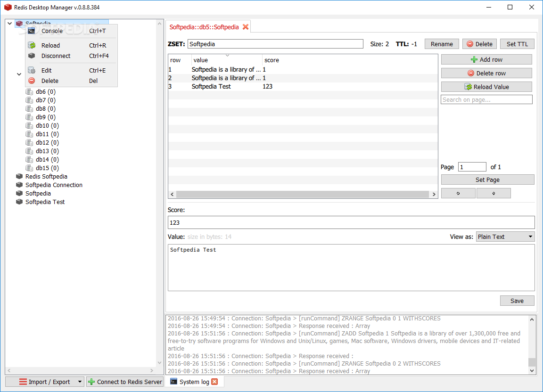Collapse the expanded database node arrow
Screen dimensions: 543x392
click(19, 74)
